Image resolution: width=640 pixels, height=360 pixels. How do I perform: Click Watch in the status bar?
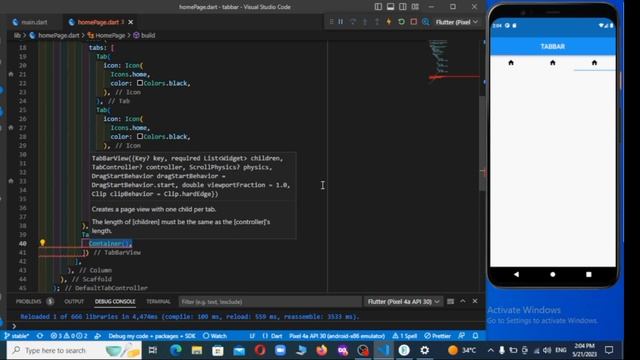click(215, 336)
